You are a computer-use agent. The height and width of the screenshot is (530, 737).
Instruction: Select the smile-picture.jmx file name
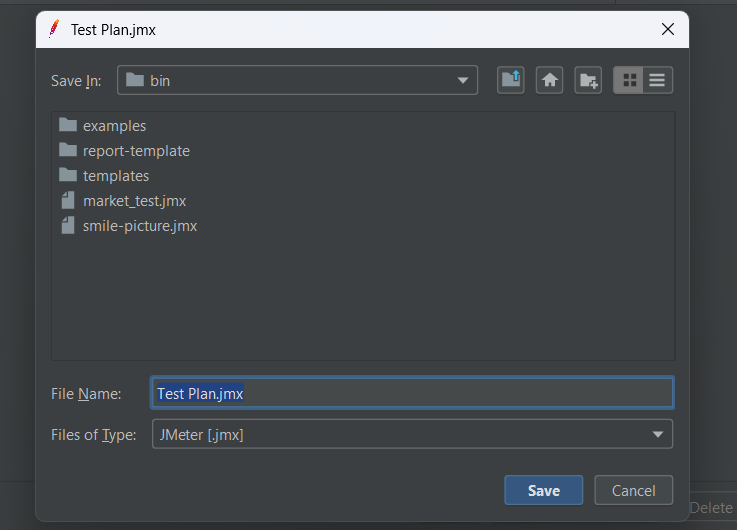click(140, 226)
